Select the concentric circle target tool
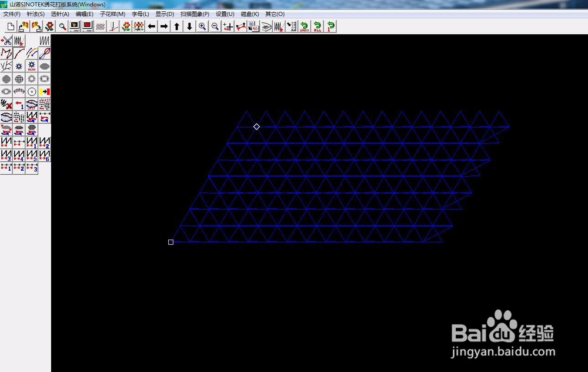Image resolution: width=588 pixels, height=372 pixels. [x=32, y=92]
